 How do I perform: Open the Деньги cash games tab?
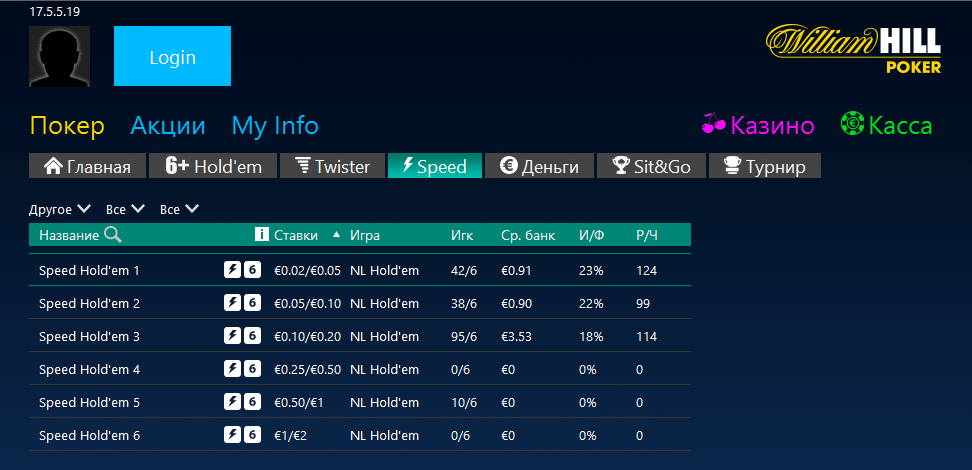click(x=539, y=166)
